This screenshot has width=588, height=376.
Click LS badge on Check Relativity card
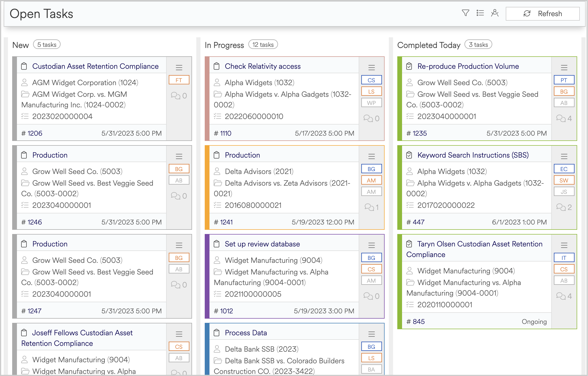pos(372,91)
